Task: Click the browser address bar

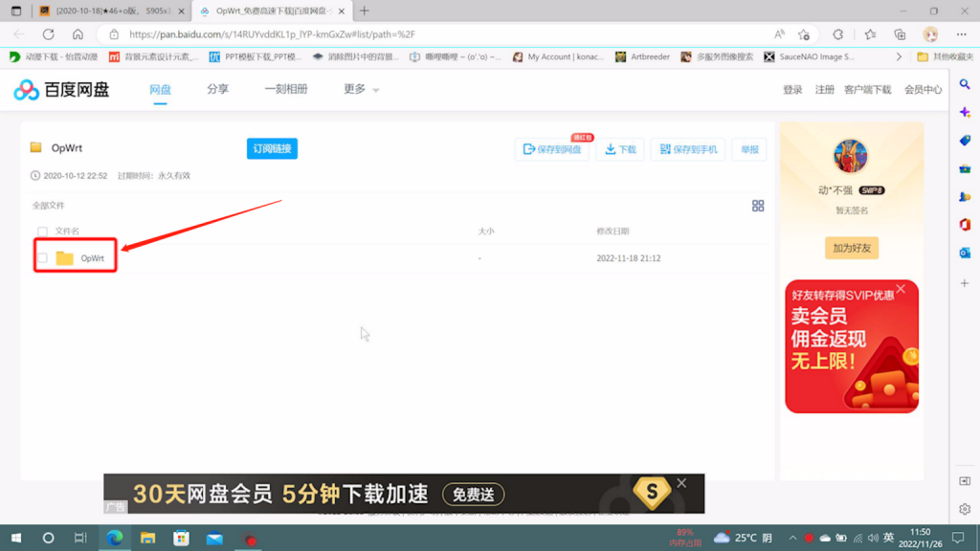Action: pyautogui.click(x=437, y=34)
